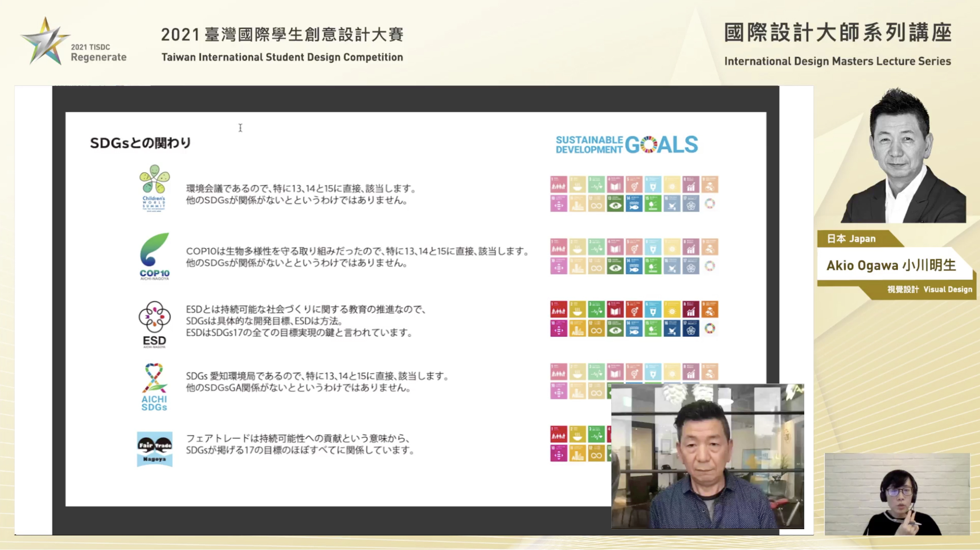Click the AICHI SDGs ribbon logo

click(154, 387)
